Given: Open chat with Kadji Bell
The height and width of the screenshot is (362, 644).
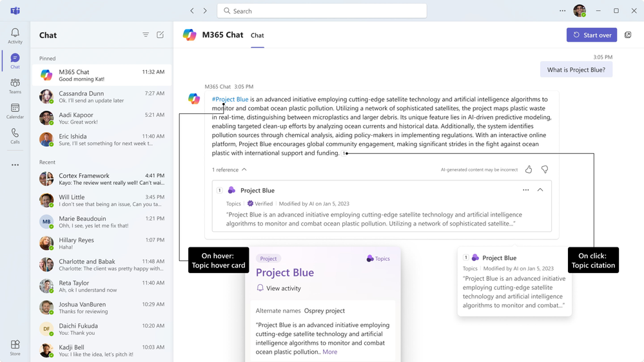Looking at the screenshot, I should pos(102,350).
